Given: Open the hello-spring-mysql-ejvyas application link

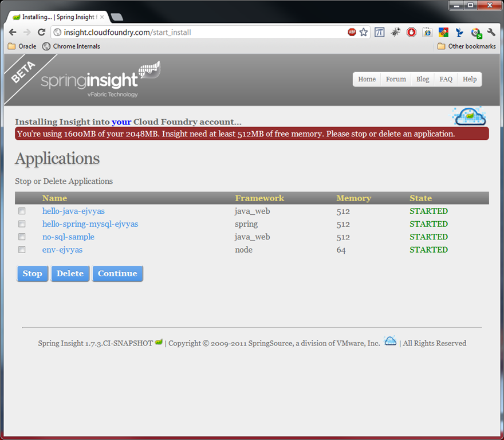Looking at the screenshot, I should [x=90, y=224].
